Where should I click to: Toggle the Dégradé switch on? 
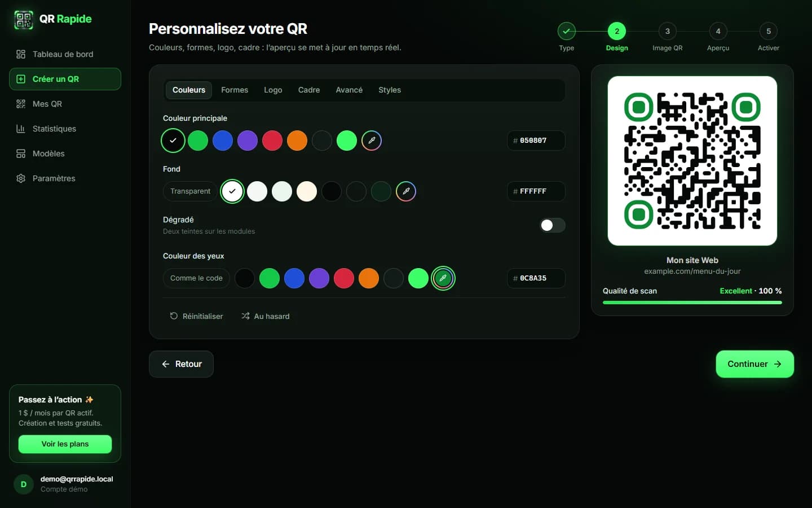point(553,225)
